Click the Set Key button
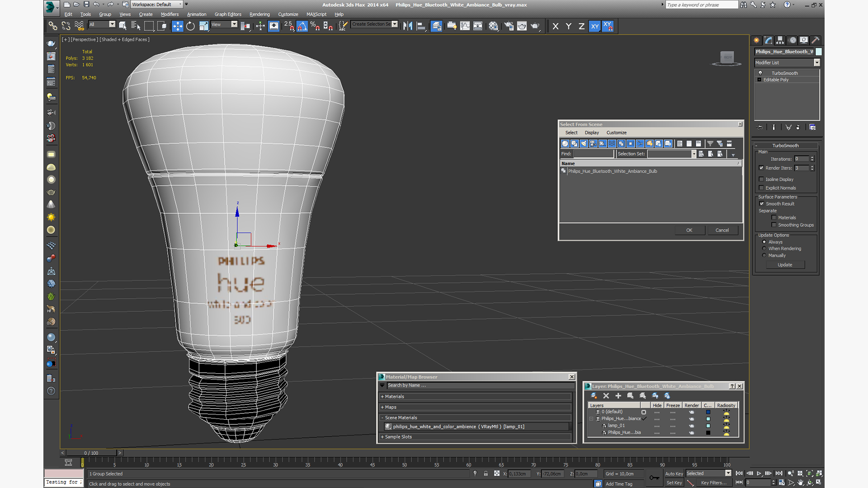 674,483
